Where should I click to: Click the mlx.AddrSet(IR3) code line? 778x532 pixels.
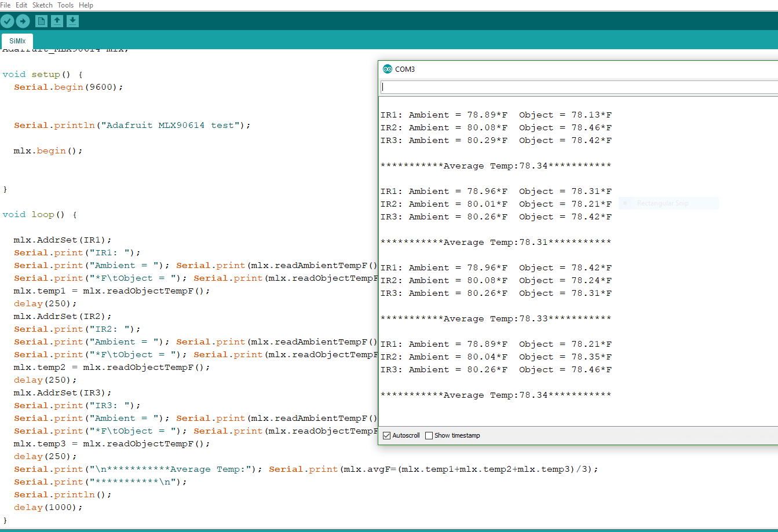(63, 392)
